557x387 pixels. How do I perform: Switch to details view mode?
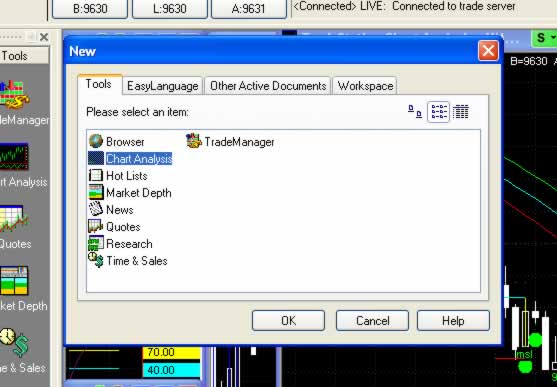pos(461,112)
